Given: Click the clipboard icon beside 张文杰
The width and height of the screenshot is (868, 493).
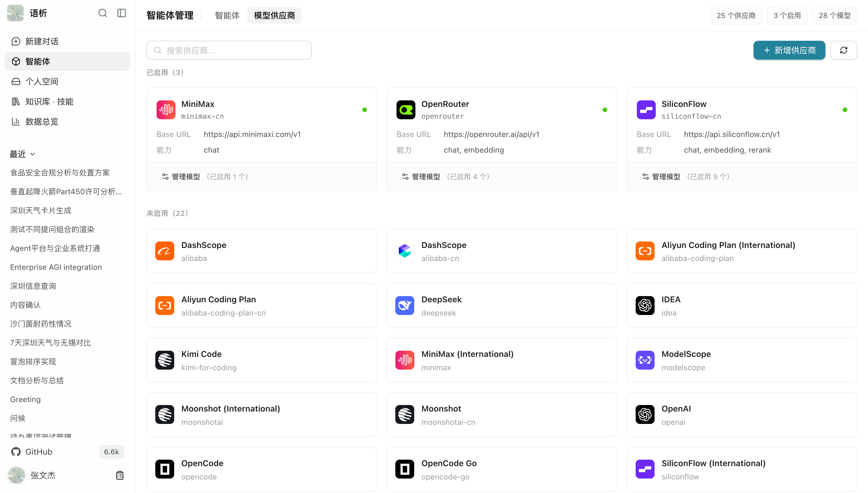Looking at the screenshot, I should coord(120,475).
